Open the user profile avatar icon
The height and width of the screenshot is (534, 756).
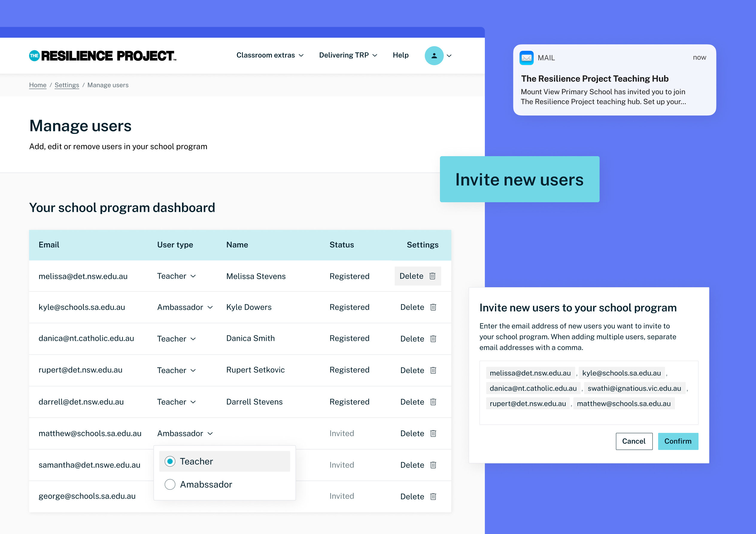(x=434, y=56)
